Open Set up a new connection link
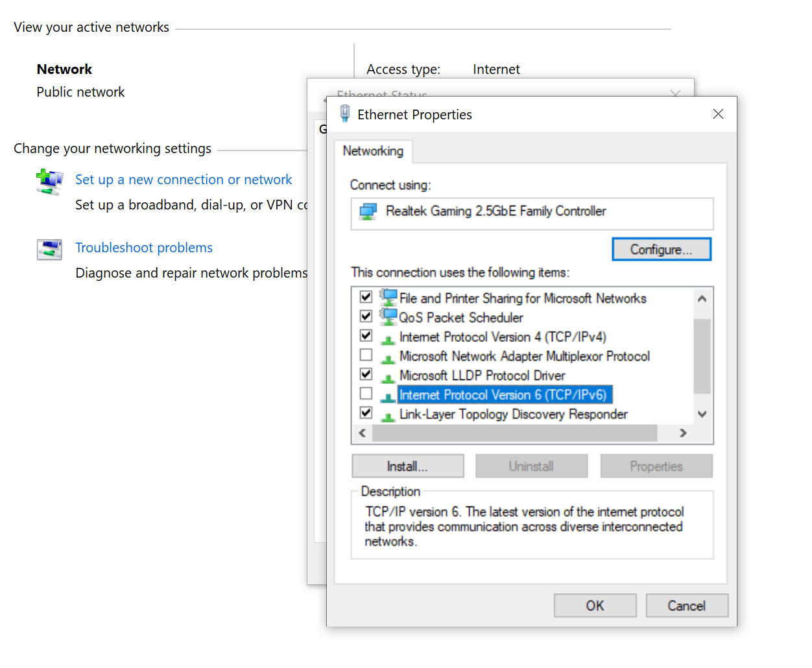 tap(184, 180)
